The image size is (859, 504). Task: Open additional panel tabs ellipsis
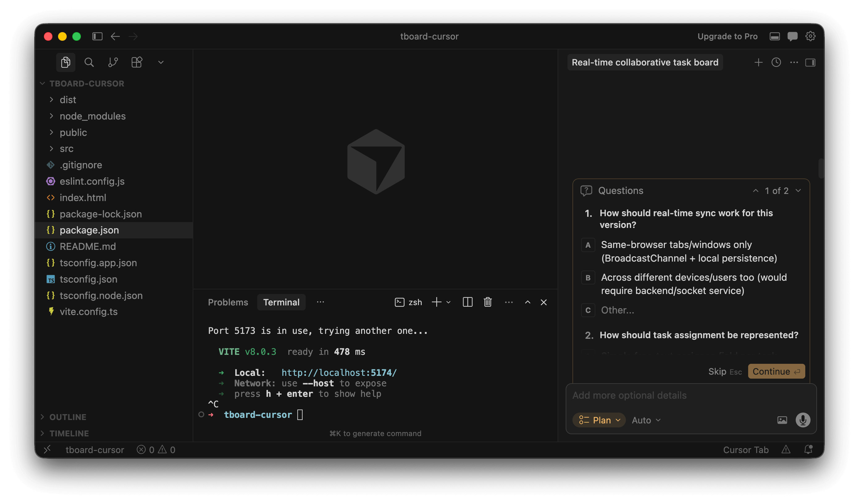pyautogui.click(x=321, y=302)
